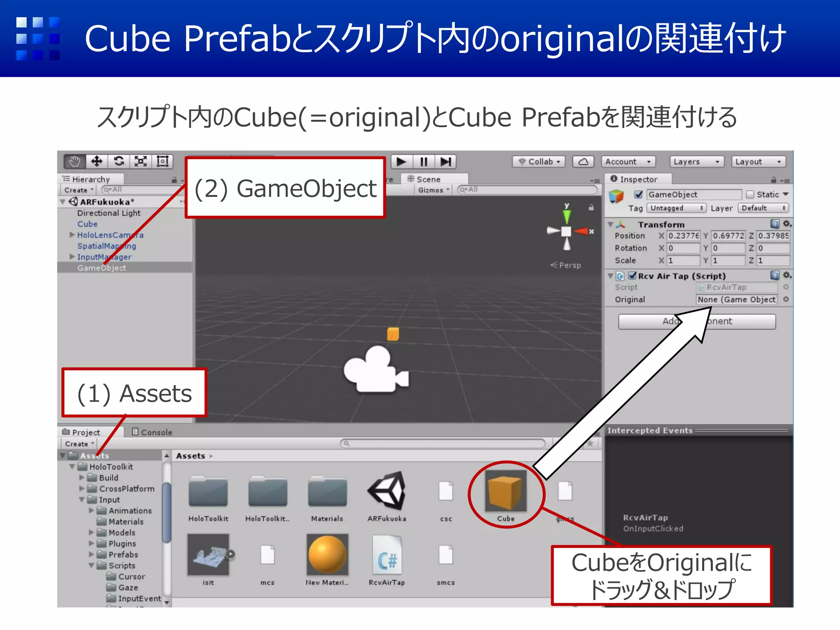
Task: Click Scale Z value field
Action: click(773, 260)
